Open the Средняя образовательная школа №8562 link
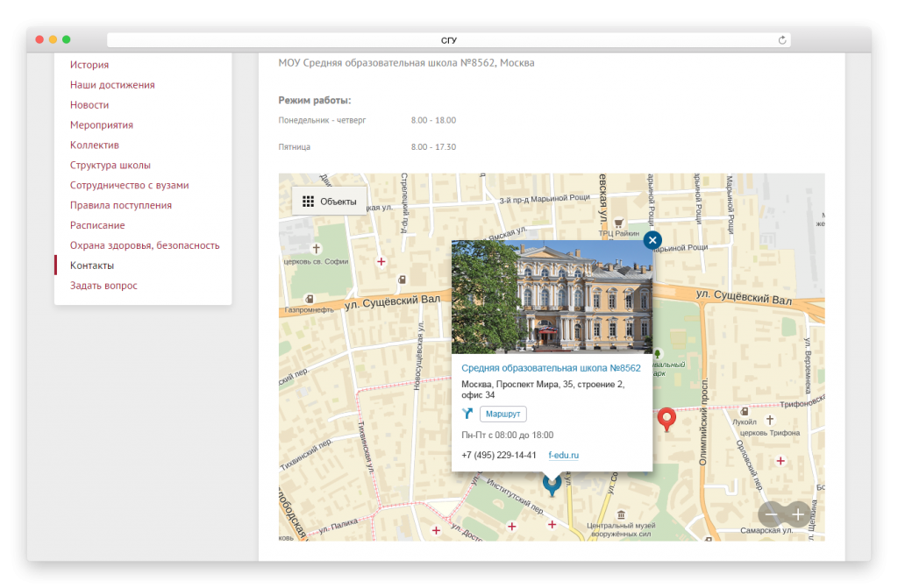The image size is (898, 588). 551,368
